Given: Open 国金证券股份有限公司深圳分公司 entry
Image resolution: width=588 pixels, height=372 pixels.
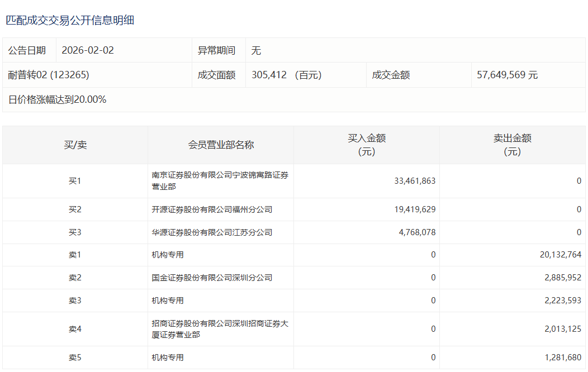Looking at the screenshot, I should click(212, 278).
